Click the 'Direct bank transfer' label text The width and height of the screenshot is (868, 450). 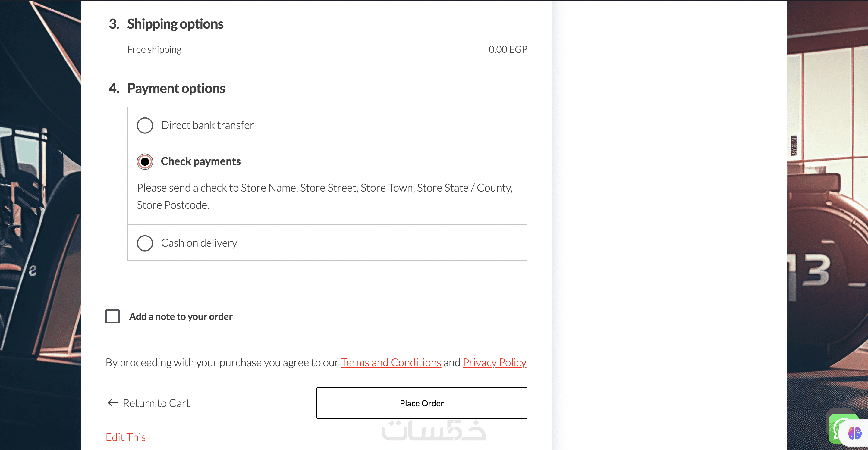click(207, 125)
